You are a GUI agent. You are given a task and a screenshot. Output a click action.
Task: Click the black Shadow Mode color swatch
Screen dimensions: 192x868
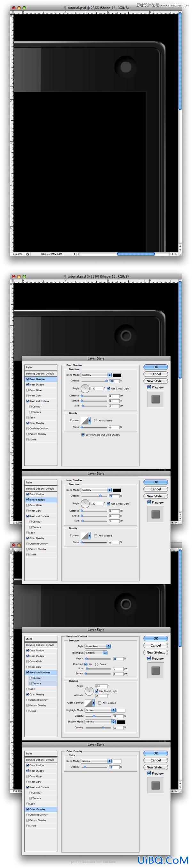[121, 722]
